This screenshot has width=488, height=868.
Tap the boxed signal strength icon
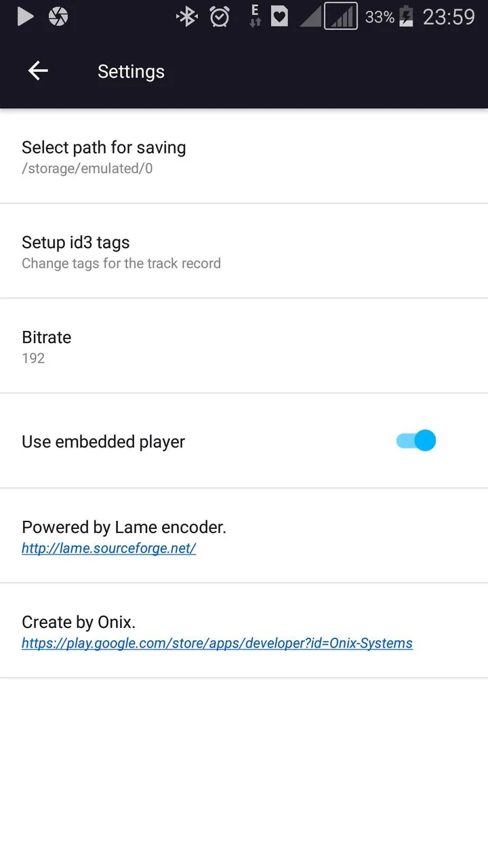click(340, 16)
